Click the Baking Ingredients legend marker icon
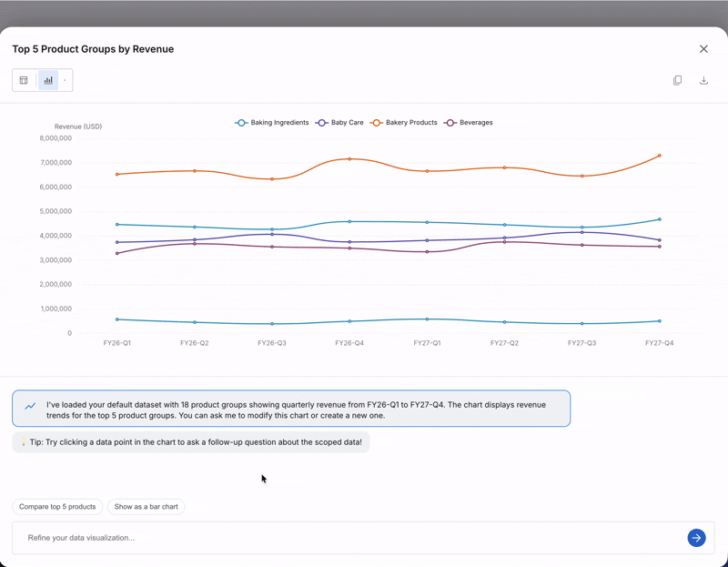The image size is (728, 567). pyautogui.click(x=241, y=123)
